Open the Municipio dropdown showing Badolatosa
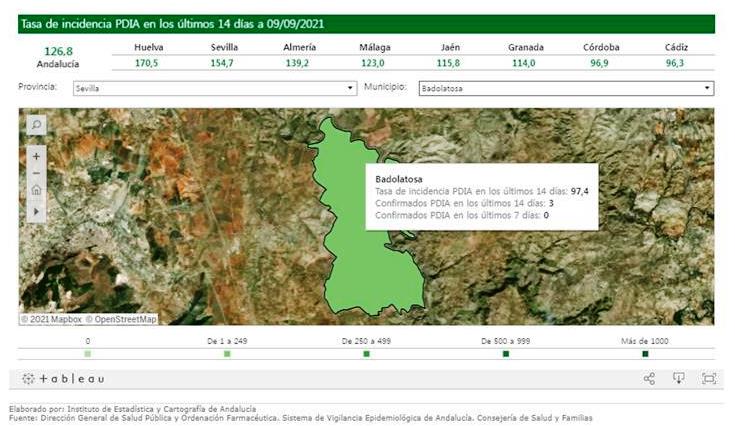The image size is (735, 426). [x=565, y=88]
